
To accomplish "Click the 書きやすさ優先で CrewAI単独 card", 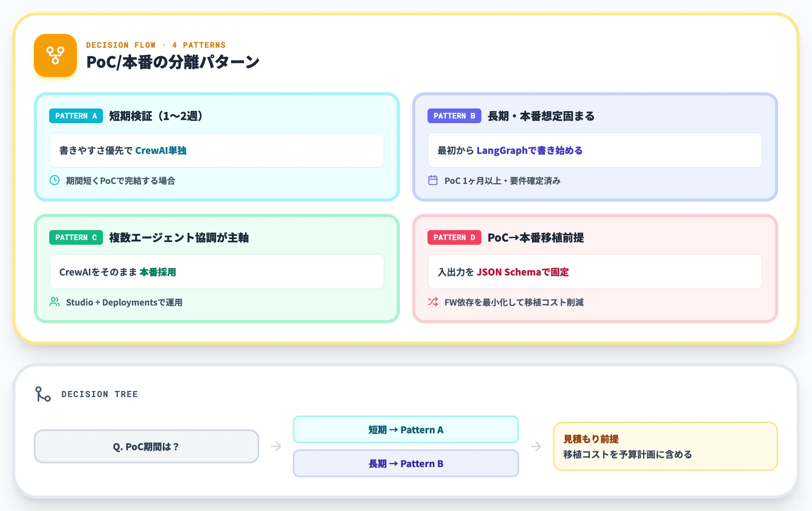I will pyautogui.click(x=217, y=150).
